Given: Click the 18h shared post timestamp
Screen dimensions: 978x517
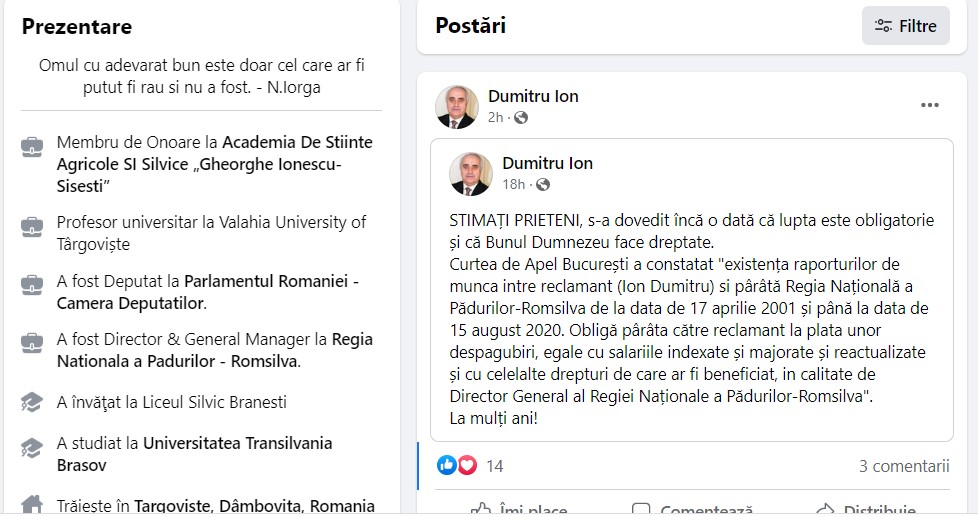Looking at the screenshot, I should tap(513, 185).
